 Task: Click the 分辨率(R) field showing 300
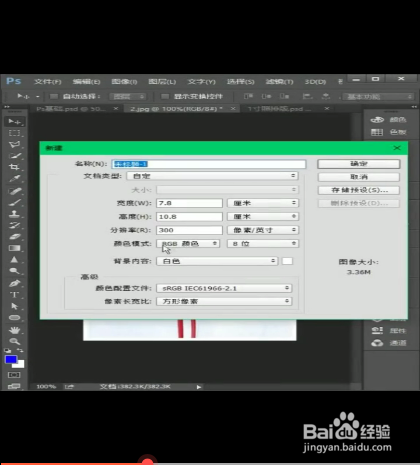(x=189, y=230)
